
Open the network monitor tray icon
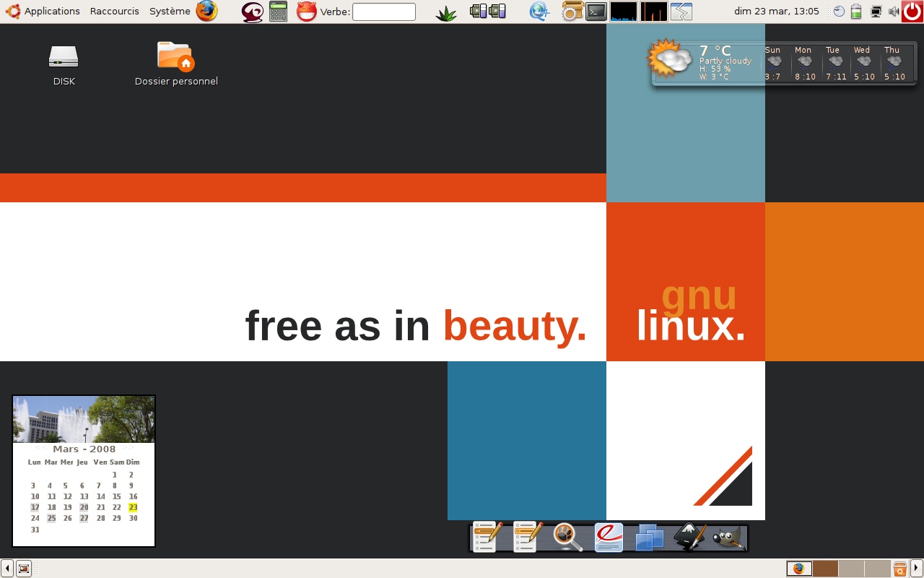[x=876, y=12]
